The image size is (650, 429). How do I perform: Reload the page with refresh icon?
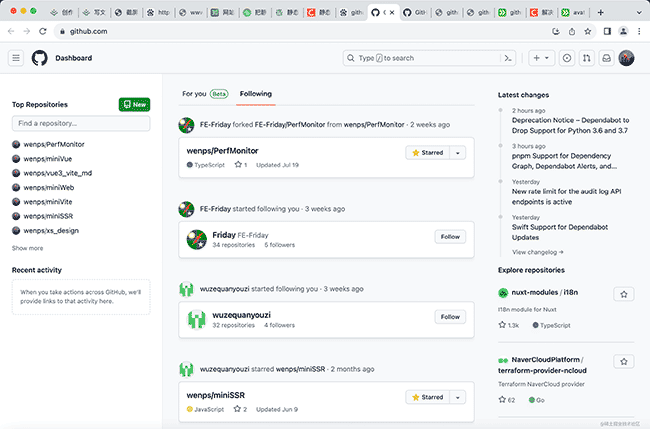pos(43,31)
